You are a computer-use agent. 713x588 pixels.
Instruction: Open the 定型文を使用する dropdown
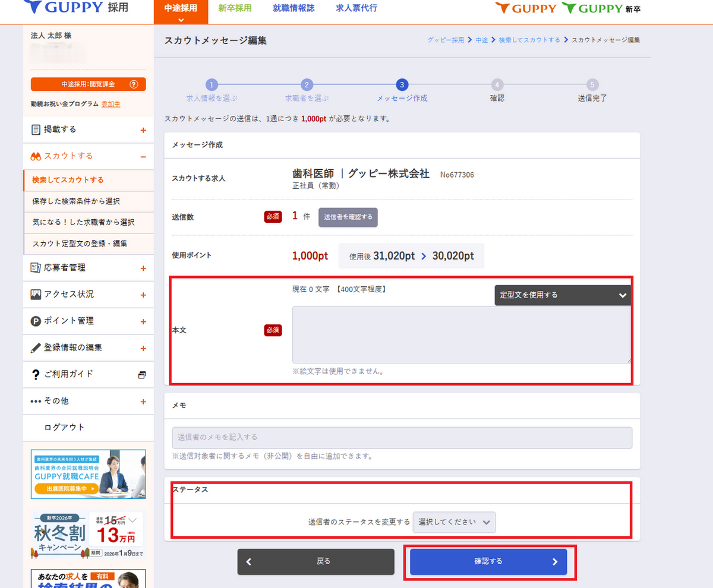(563, 295)
